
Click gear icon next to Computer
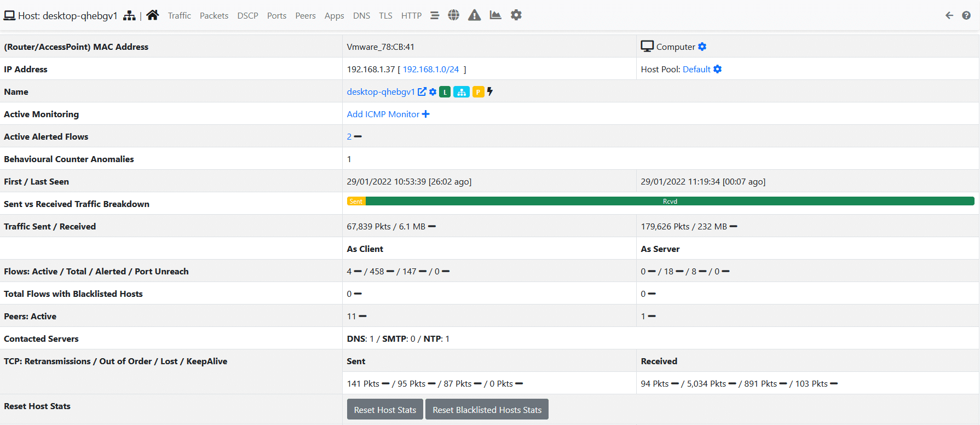(702, 47)
